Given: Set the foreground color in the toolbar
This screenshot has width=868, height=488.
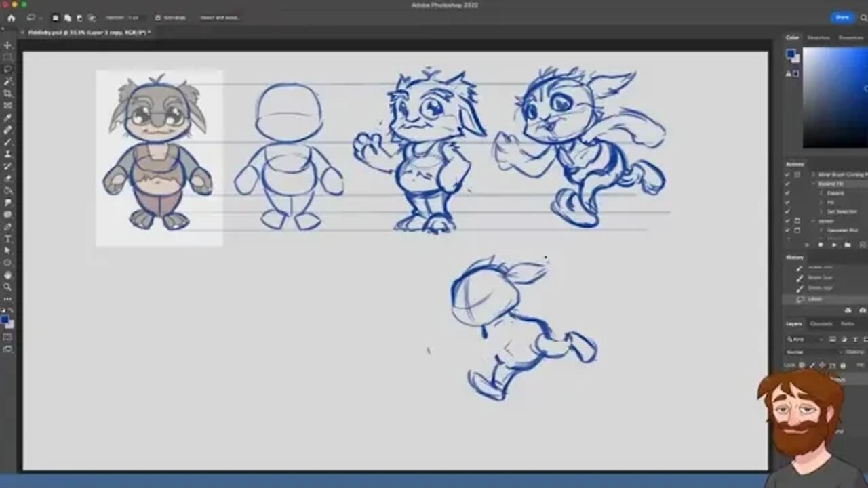Looking at the screenshot, I should pyautogui.click(x=5, y=319).
